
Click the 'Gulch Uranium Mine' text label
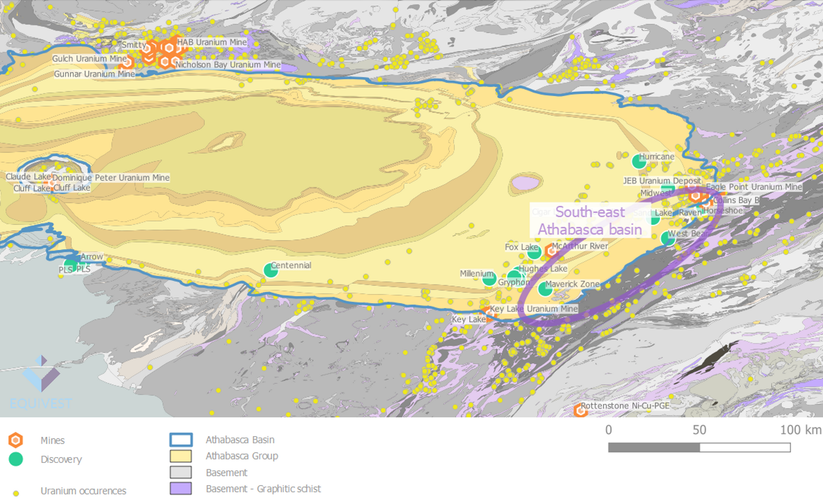[x=90, y=58]
